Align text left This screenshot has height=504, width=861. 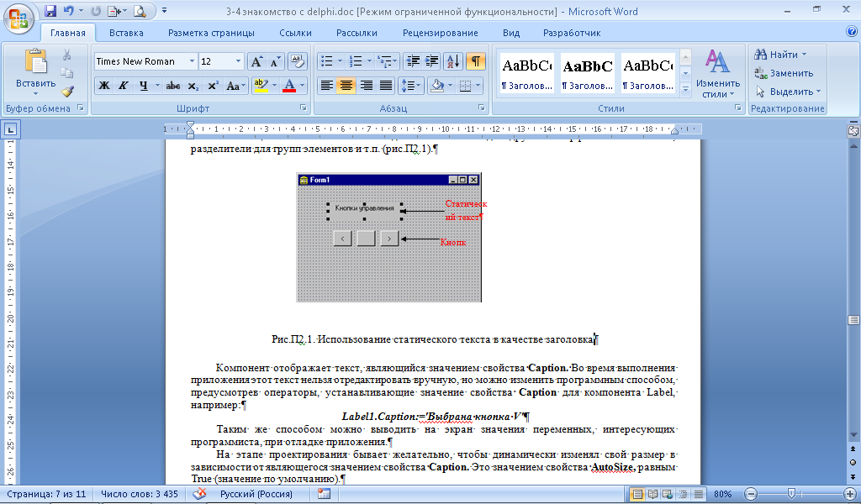tap(327, 86)
